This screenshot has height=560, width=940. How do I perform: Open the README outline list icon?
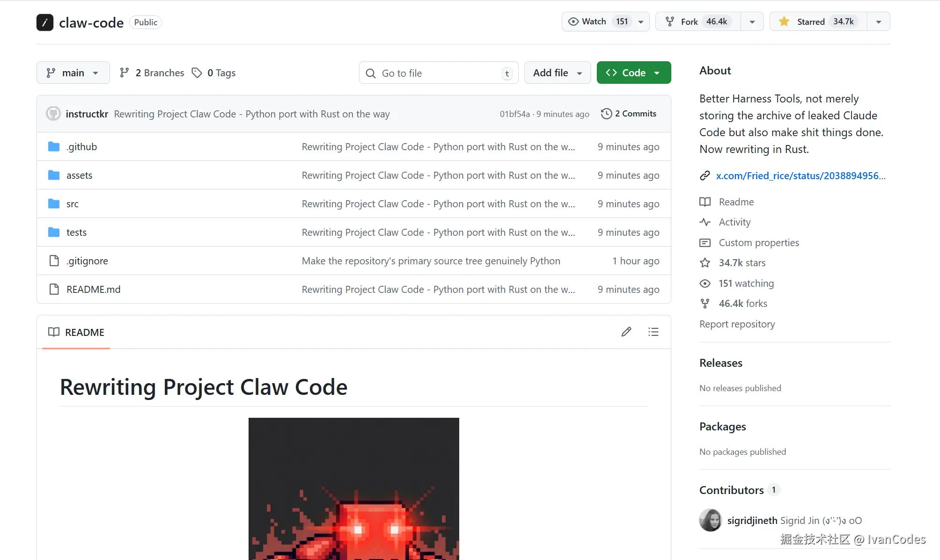[654, 332]
